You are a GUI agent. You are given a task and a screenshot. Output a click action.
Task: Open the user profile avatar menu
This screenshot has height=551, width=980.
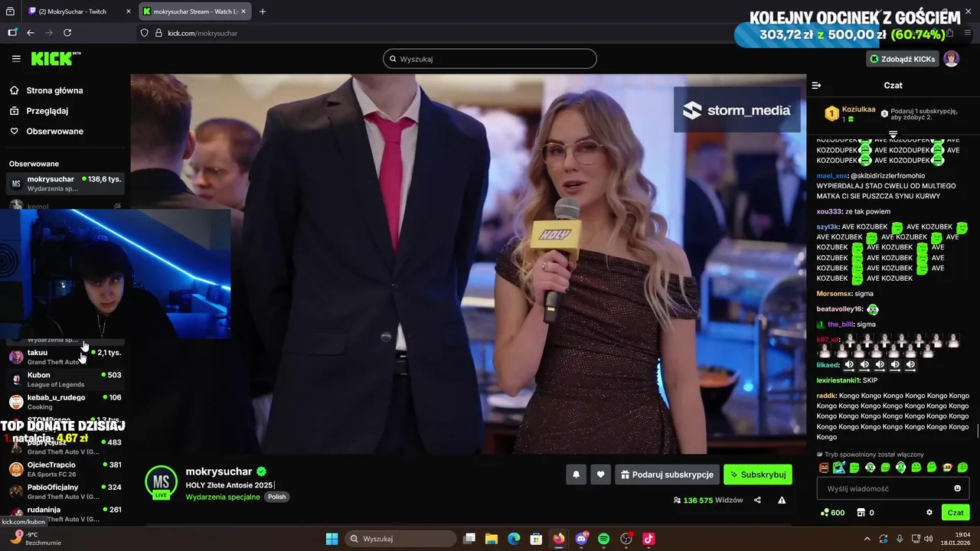(x=951, y=59)
